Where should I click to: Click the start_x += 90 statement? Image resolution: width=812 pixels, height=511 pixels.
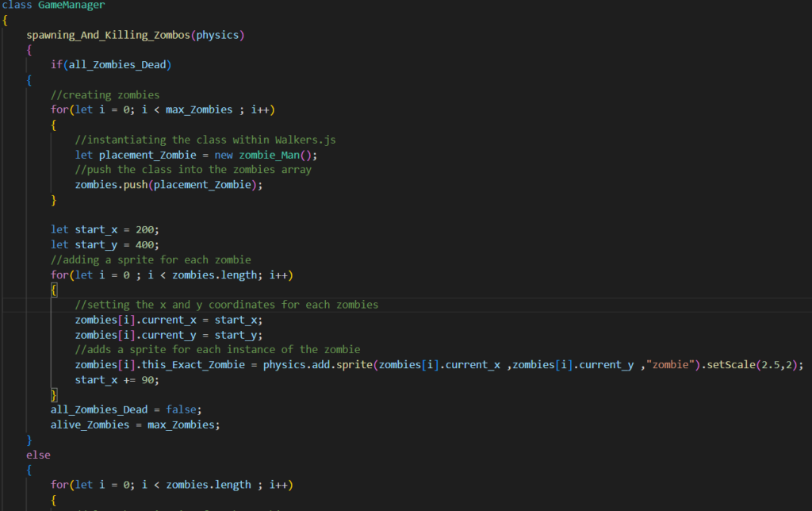(117, 380)
